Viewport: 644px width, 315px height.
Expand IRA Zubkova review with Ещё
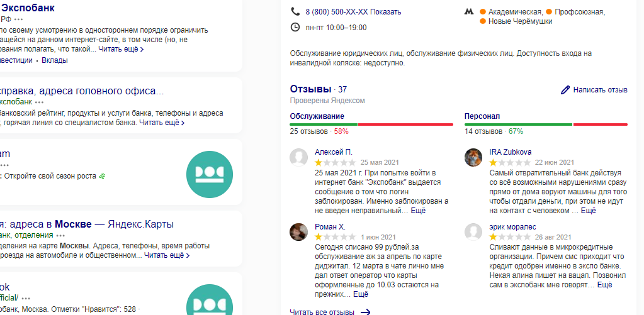(588, 211)
